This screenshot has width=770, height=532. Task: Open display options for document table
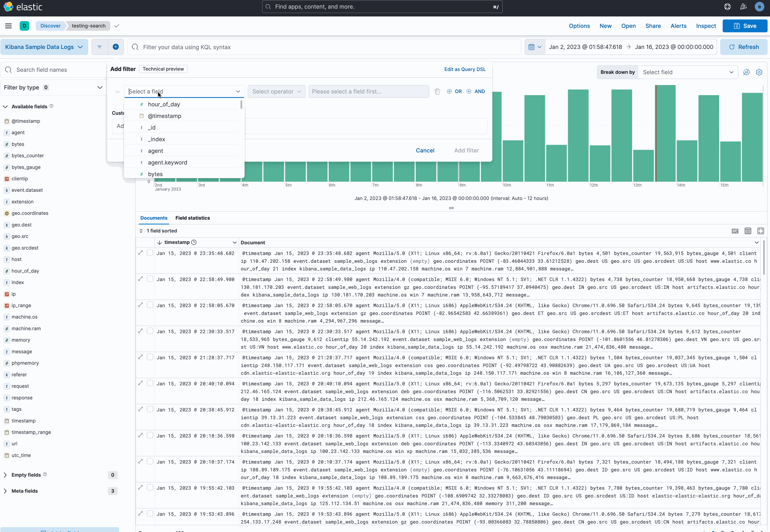pos(735,231)
